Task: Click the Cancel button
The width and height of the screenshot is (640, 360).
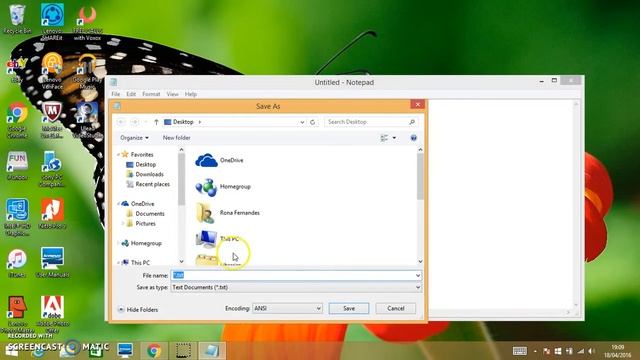Action: [396, 308]
